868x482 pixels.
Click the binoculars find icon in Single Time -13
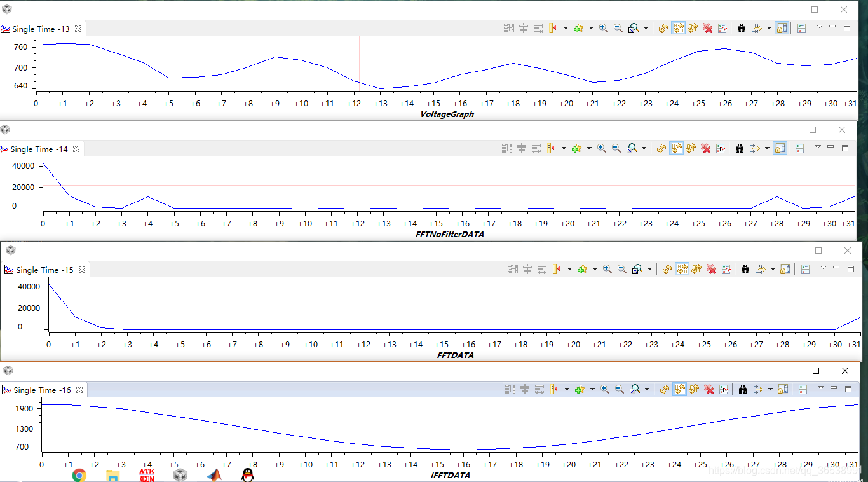(742, 29)
